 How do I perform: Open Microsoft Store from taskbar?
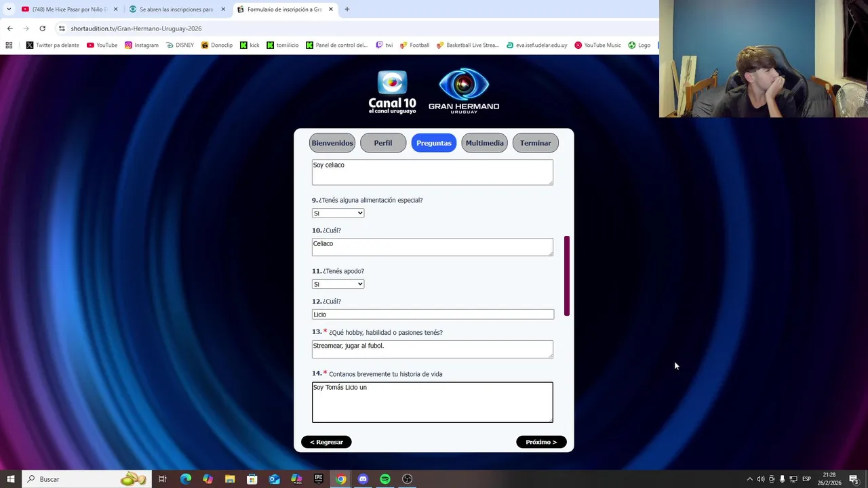pos(252,479)
